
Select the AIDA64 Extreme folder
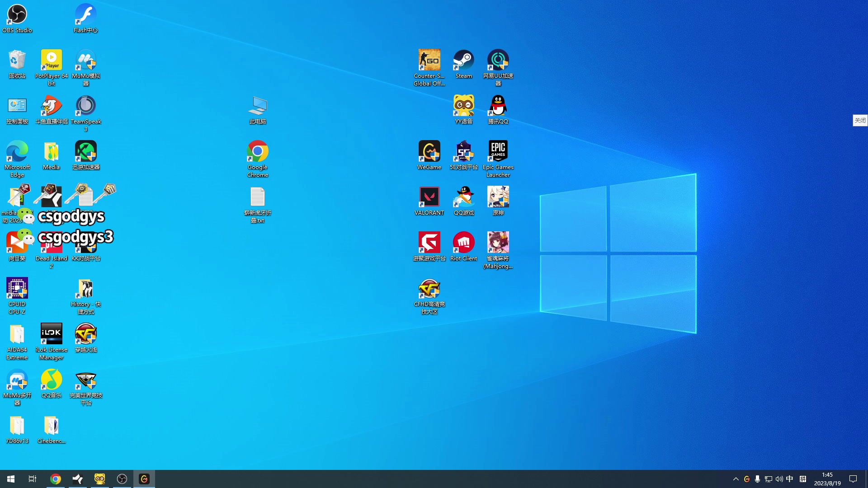(17, 342)
